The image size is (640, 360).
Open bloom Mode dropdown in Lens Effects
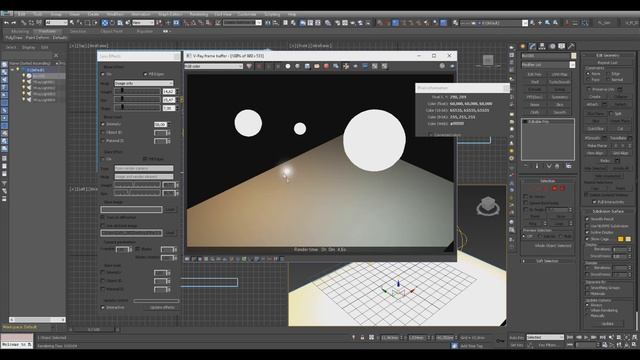pyautogui.click(x=144, y=83)
